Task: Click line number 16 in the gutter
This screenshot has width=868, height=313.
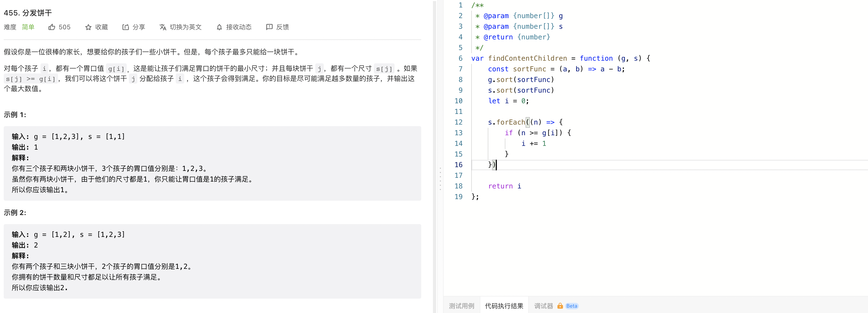Action: click(458, 165)
